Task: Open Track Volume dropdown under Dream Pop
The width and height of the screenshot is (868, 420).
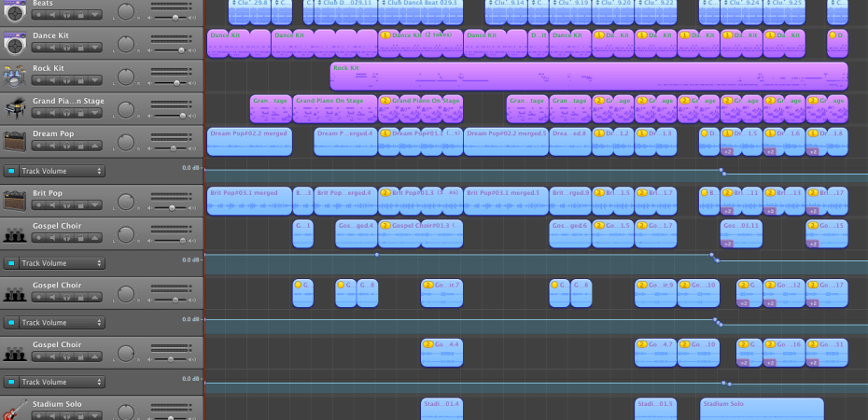Action: pos(61,171)
